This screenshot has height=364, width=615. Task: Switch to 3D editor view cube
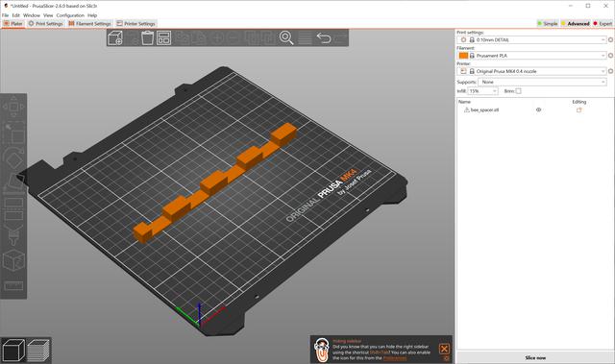(x=13, y=350)
